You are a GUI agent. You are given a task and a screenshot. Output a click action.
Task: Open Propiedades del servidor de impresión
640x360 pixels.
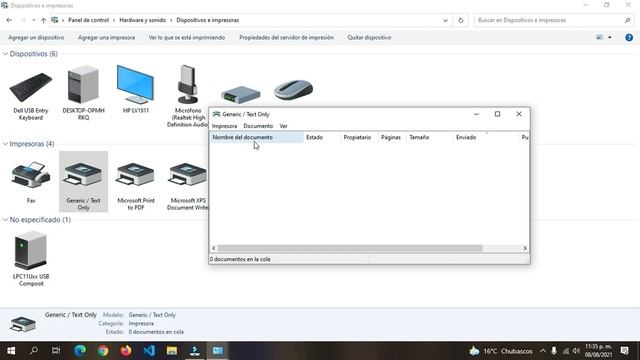click(286, 38)
